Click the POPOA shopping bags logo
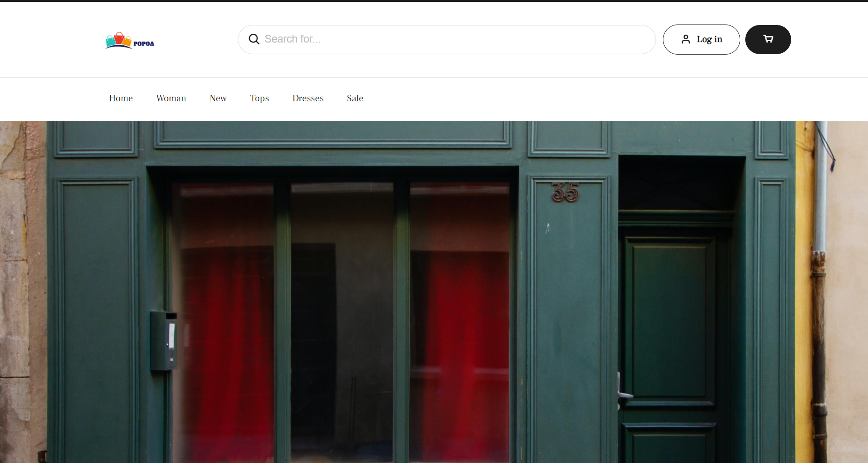The image size is (868, 463). coord(130,40)
